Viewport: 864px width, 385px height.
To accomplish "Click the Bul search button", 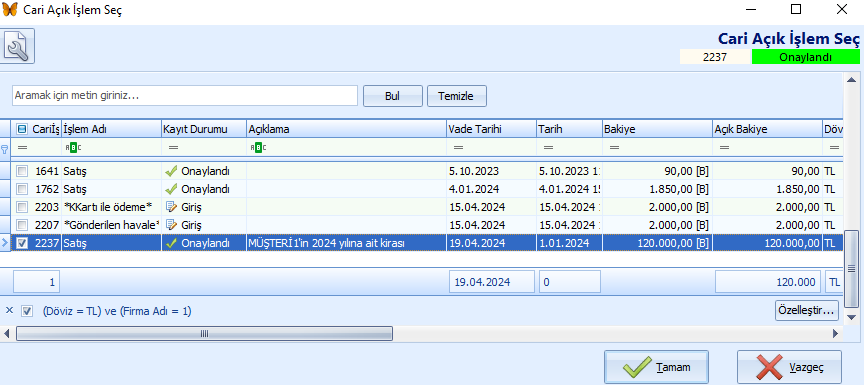I will (392, 96).
